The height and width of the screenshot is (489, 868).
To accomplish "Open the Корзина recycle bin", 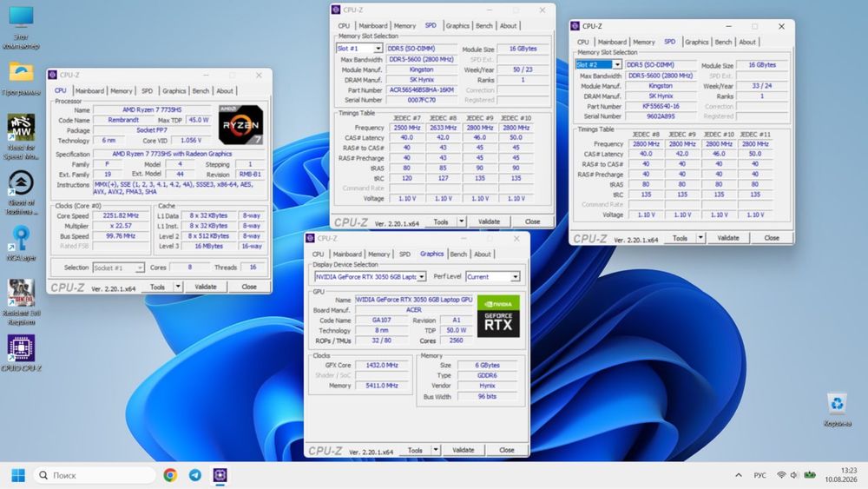I will click(x=837, y=410).
